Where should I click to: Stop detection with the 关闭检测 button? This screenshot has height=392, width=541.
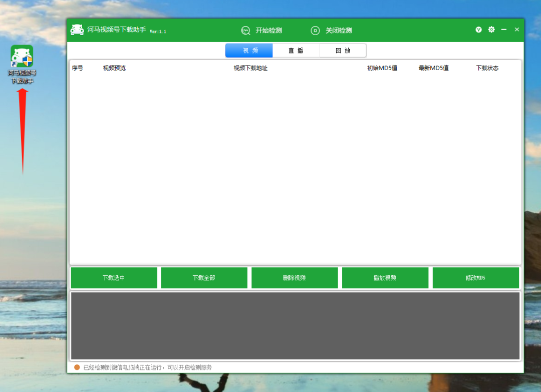tap(331, 31)
